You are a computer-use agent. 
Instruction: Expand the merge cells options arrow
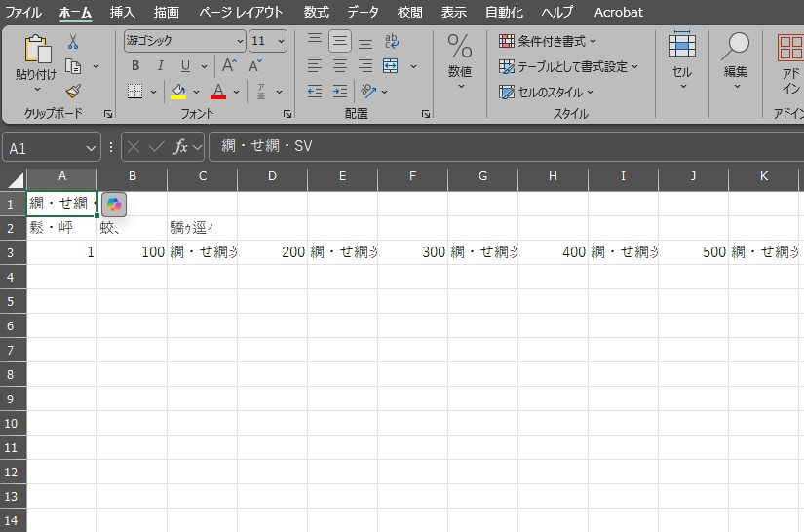(x=413, y=66)
